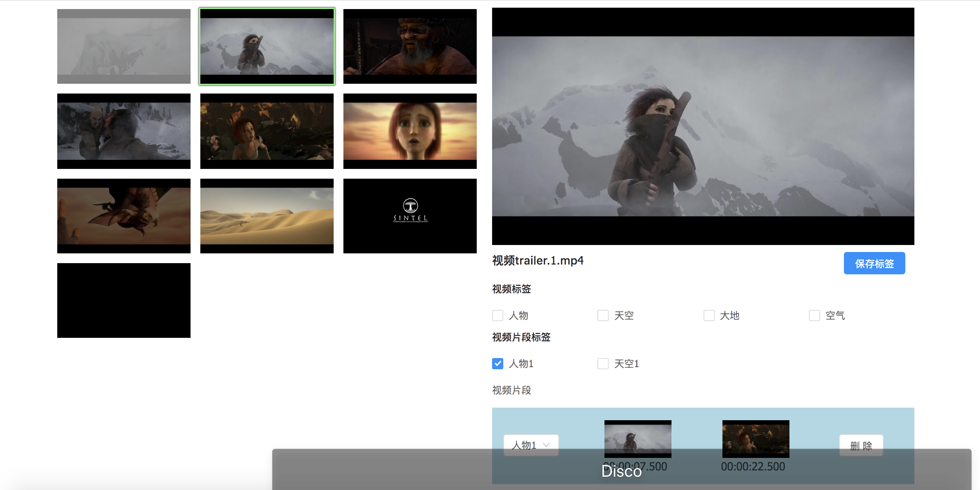The height and width of the screenshot is (490, 980).
Task: Click the segment end frame thumbnail
Action: click(x=756, y=438)
